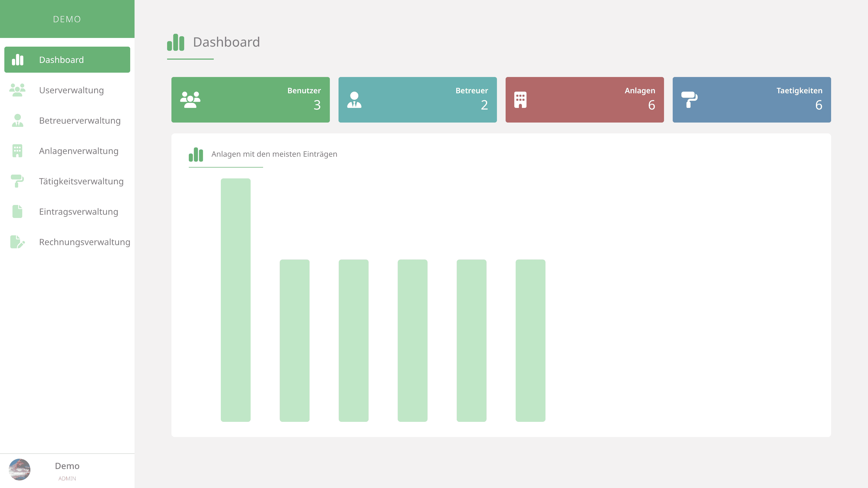This screenshot has width=868, height=488.
Task: Click the Eintragsverwaltung document icon
Action: 17,211
